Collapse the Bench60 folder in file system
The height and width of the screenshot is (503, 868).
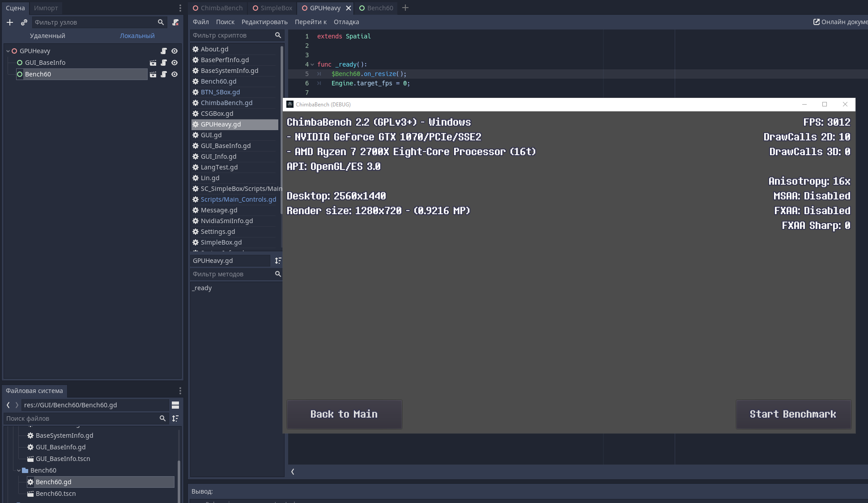(x=19, y=470)
